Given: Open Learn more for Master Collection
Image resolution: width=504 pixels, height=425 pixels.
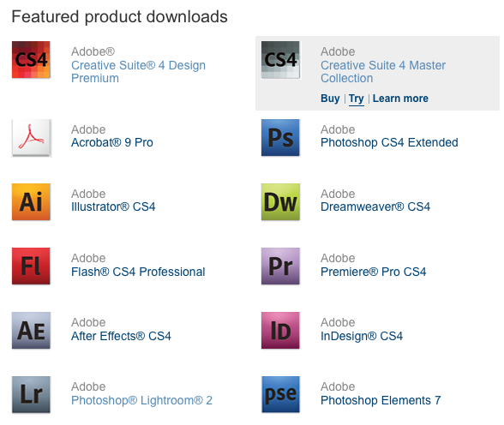Looking at the screenshot, I should point(400,98).
